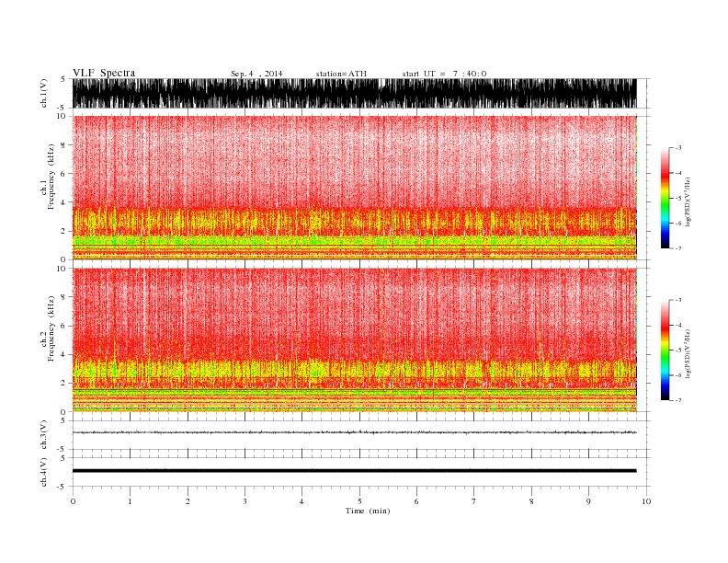The height and width of the screenshot is (563, 728).
Task: Click the ch.2 spectrogram panel
Action: (355, 340)
